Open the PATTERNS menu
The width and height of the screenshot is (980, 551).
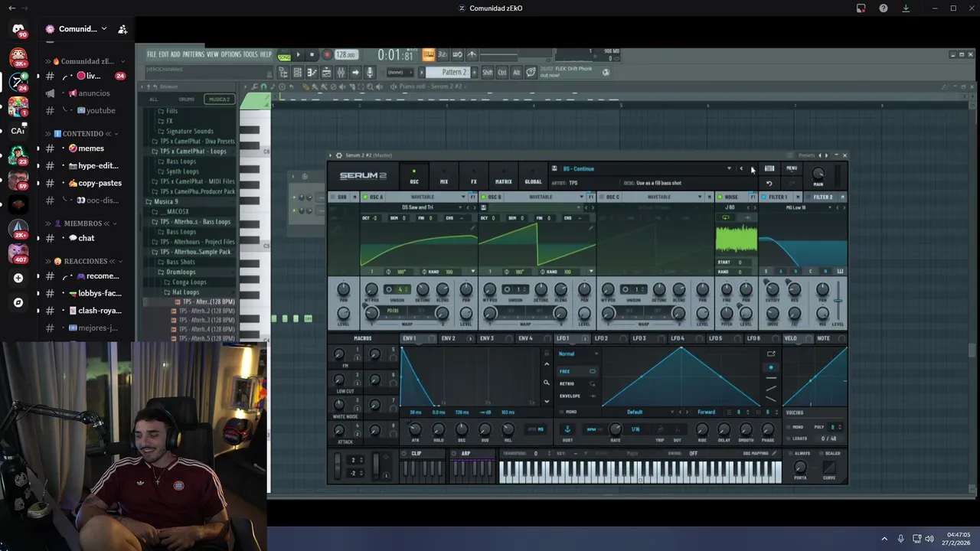tap(193, 55)
